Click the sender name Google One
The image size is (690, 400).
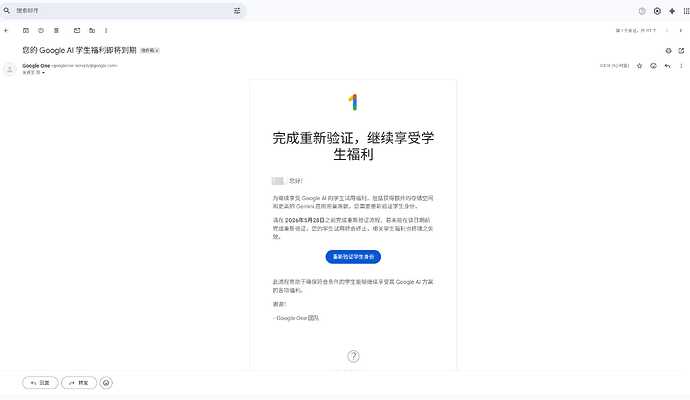coord(36,66)
